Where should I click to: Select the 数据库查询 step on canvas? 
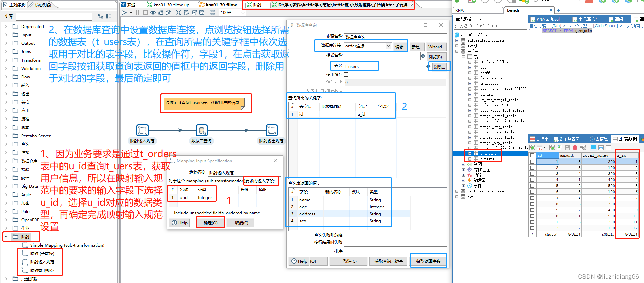click(202, 130)
